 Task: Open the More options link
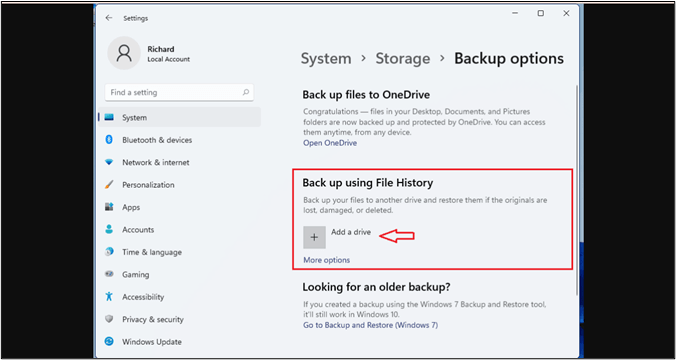point(326,260)
